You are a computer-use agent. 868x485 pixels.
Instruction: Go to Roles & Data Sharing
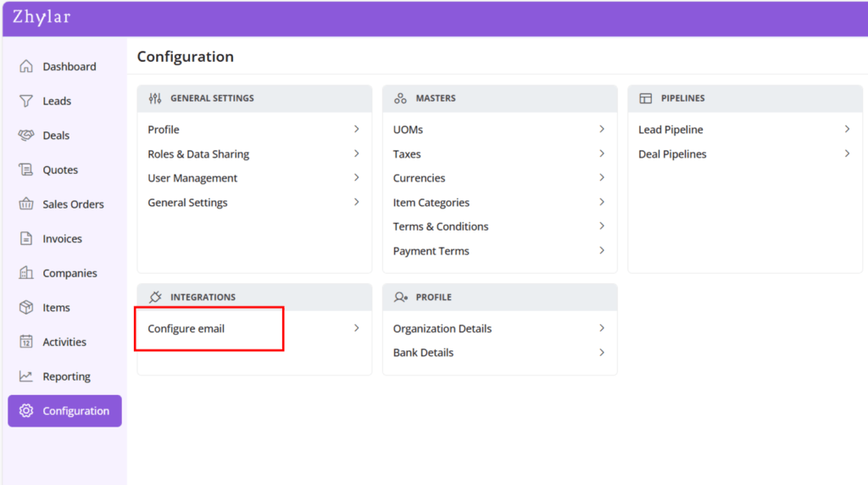point(198,154)
